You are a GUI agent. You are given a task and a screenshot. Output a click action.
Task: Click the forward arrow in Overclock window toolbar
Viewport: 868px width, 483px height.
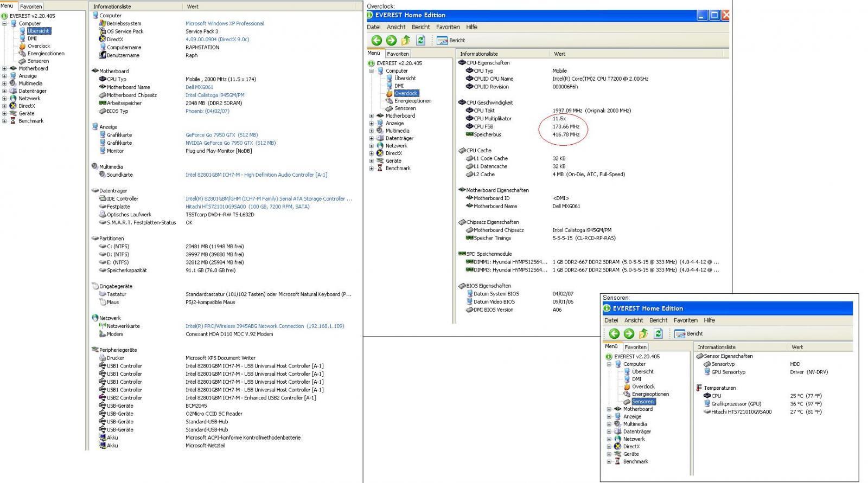[x=391, y=40]
